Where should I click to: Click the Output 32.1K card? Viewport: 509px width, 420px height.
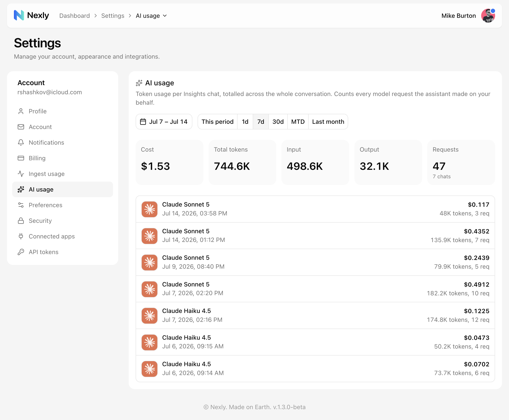coord(388,162)
